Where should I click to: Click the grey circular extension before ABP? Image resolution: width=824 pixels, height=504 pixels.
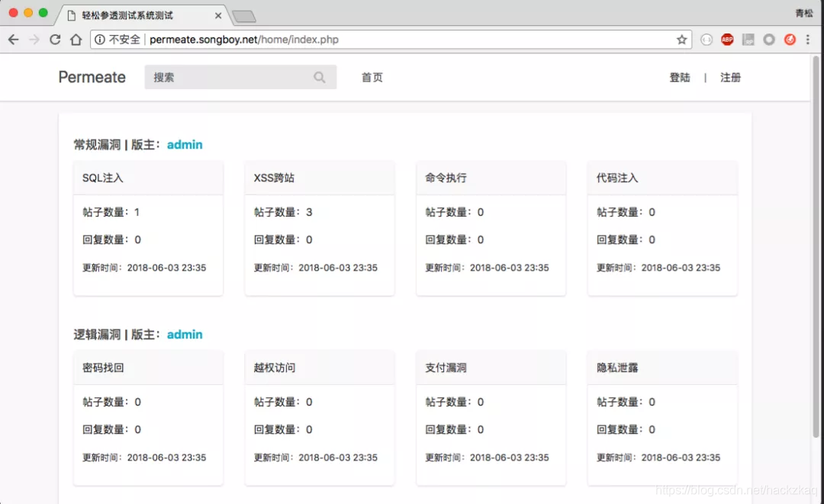click(707, 40)
